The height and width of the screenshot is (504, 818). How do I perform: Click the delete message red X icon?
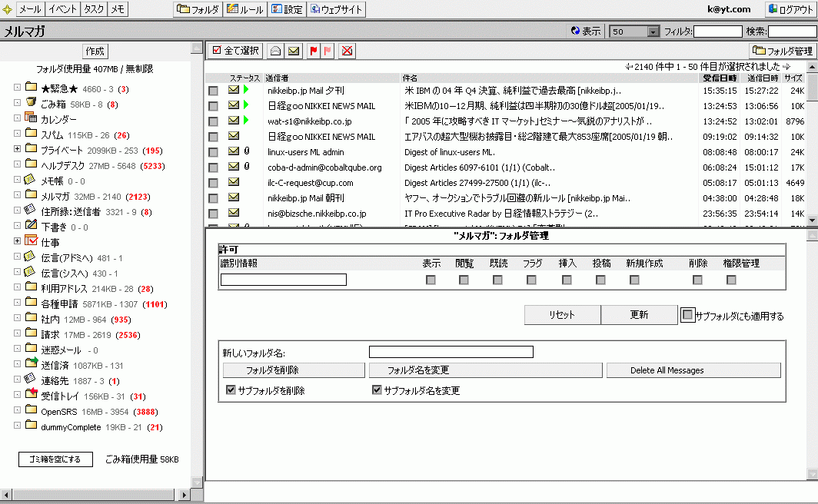click(x=347, y=51)
